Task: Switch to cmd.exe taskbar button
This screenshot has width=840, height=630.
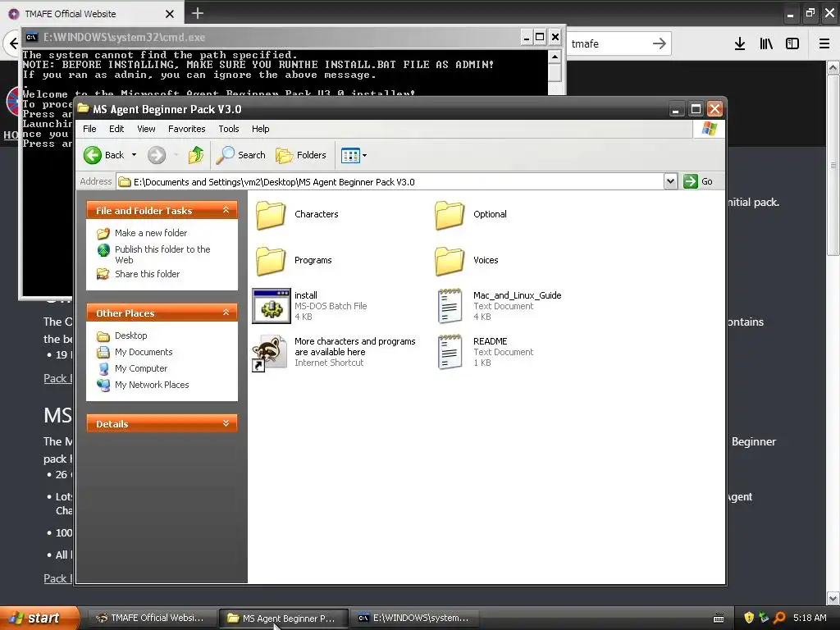Action: [414, 618]
